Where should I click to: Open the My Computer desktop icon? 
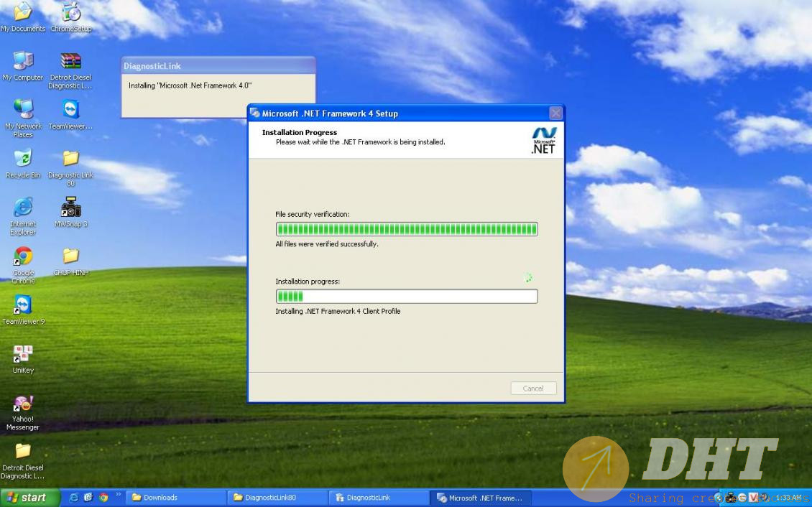pyautogui.click(x=23, y=61)
